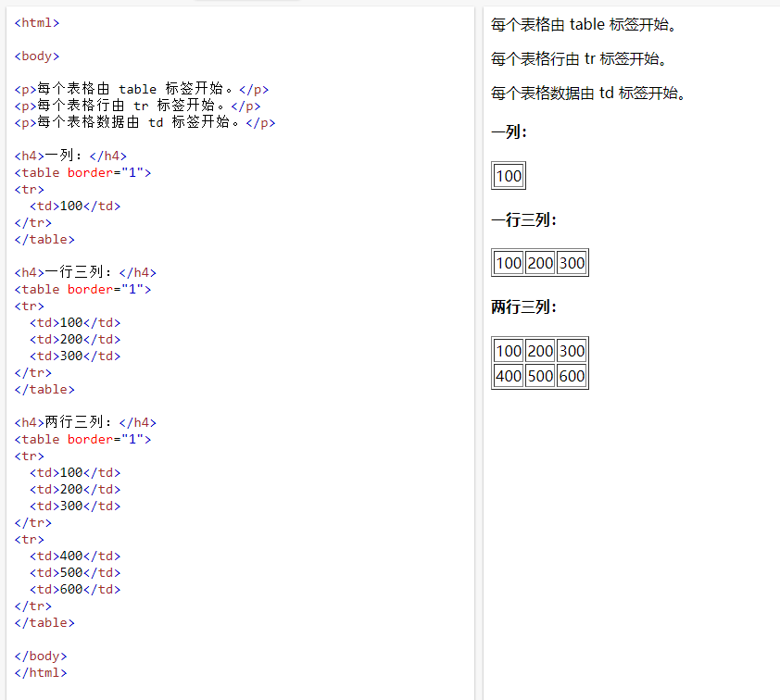This screenshot has height=700, width=780.
Task: Click the <body> tag in the source code
Action: coord(36,56)
